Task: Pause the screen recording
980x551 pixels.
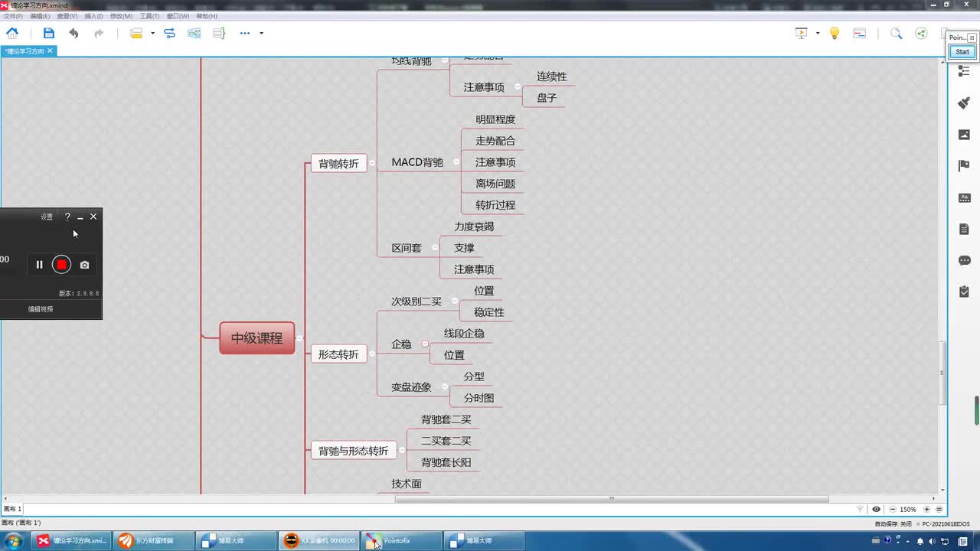Action: (40, 265)
